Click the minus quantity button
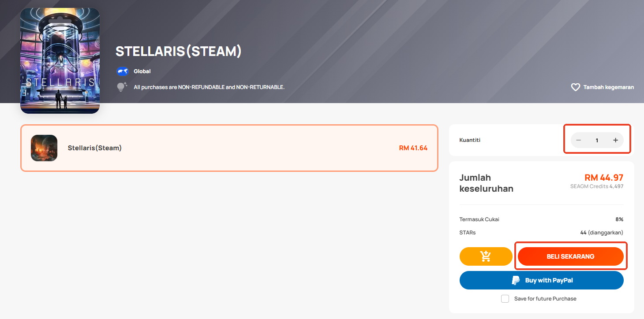 (x=579, y=140)
